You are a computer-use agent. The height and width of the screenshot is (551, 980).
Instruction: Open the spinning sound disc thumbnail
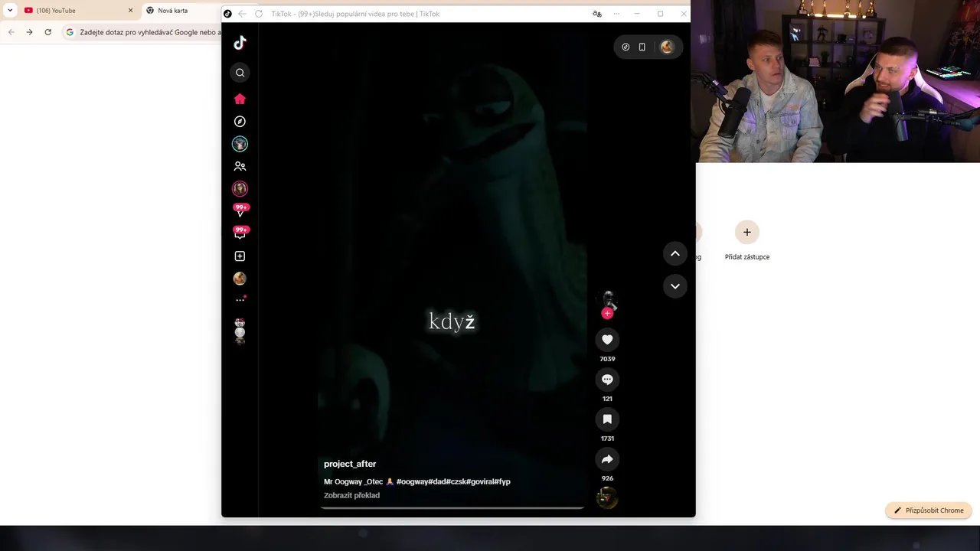pos(607,498)
